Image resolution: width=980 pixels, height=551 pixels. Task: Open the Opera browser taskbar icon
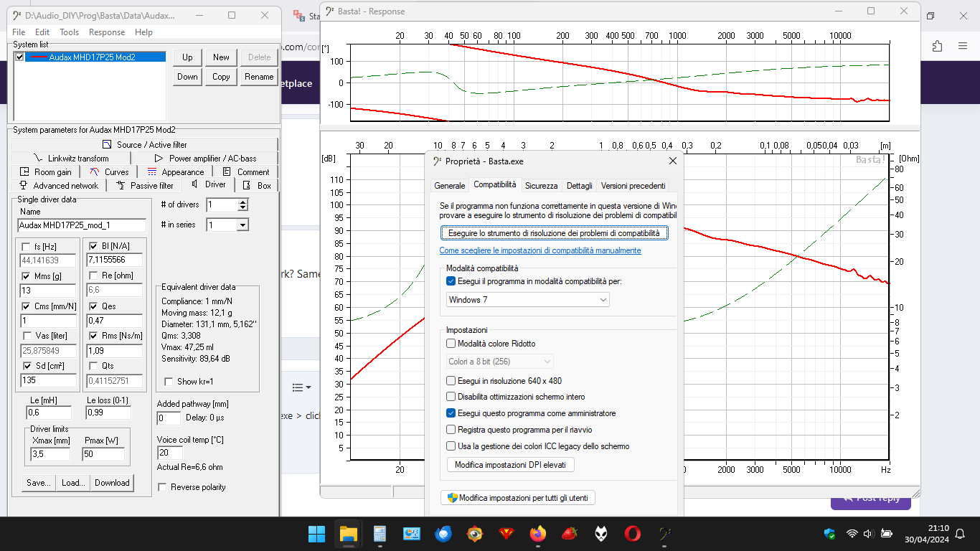click(633, 534)
